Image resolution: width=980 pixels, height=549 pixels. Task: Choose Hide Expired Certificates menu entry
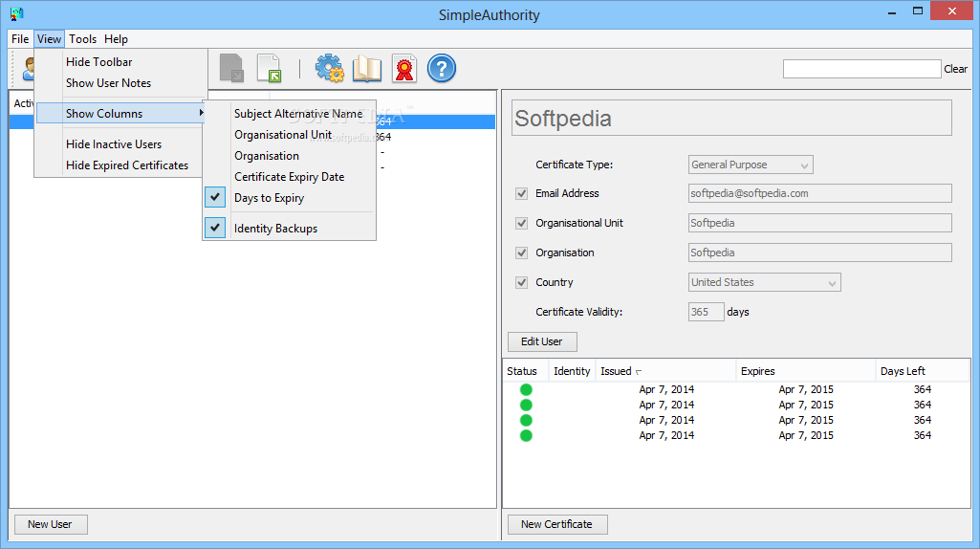pyautogui.click(x=120, y=165)
